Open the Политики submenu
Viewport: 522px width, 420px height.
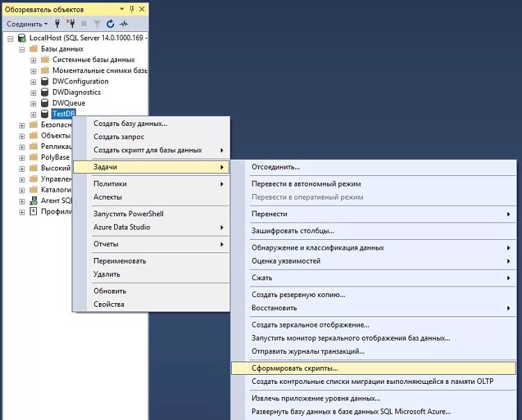[151, 184]
